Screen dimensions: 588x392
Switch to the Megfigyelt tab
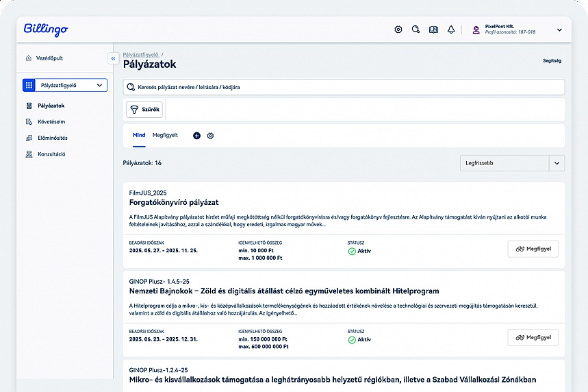165,135
